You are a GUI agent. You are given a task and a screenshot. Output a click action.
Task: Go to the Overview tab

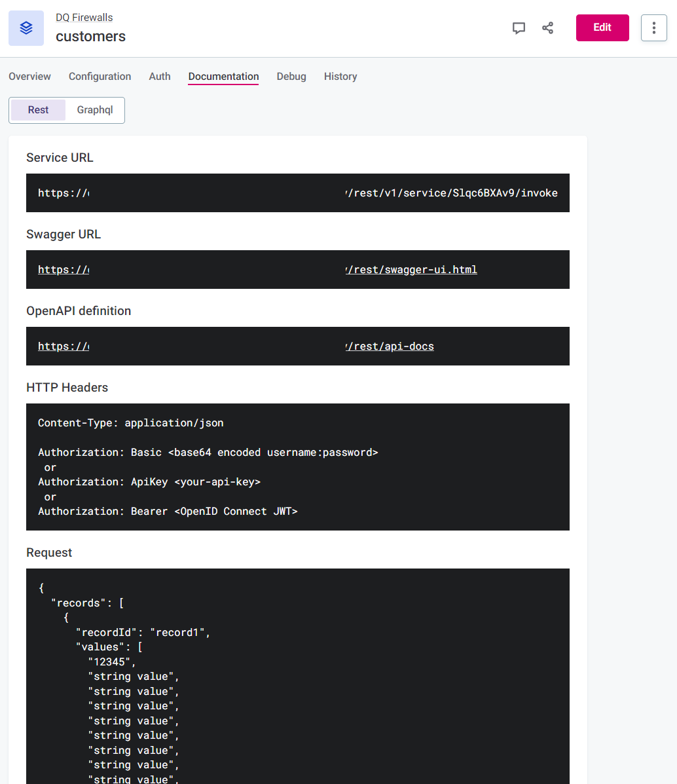coord(29,77)
